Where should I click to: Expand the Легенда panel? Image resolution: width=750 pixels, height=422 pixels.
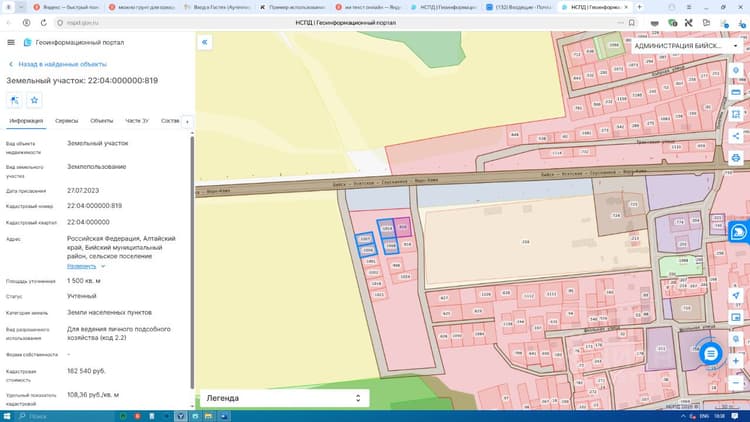point(284,398)
